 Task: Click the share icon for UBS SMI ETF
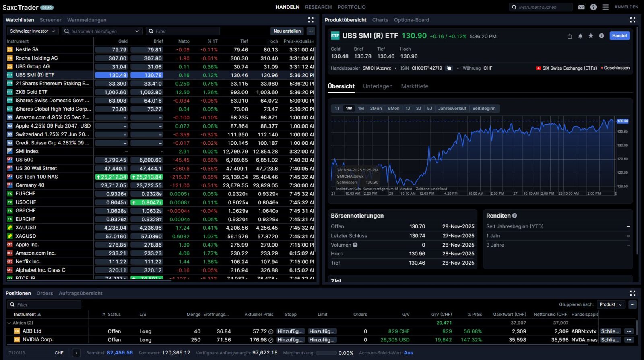click(570, 36)
